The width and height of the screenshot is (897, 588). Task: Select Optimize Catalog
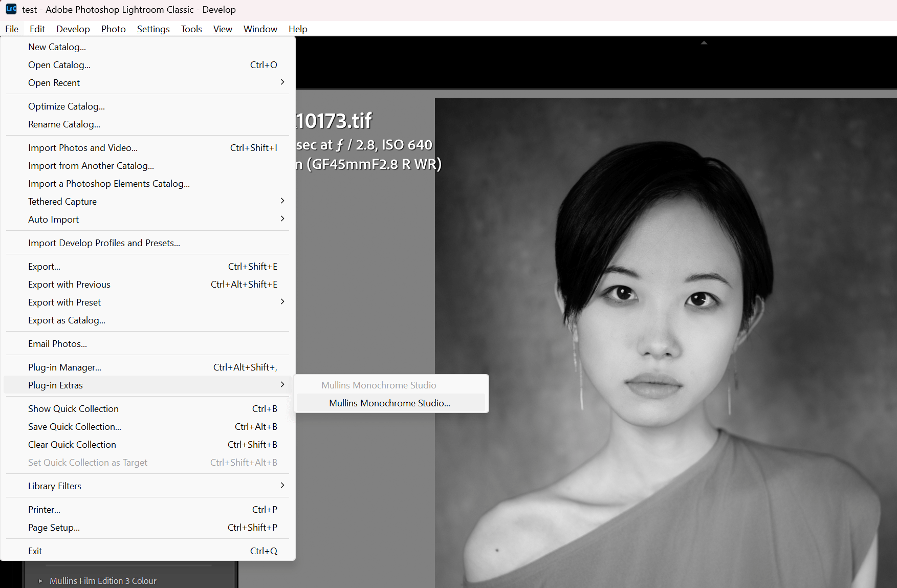coord(66,106)
